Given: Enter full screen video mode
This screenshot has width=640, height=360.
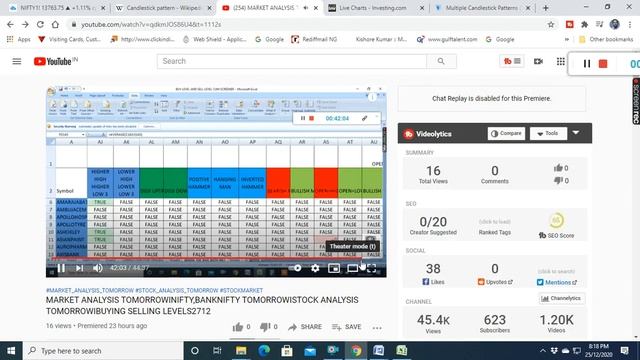Looking at the screenshot, I should (371, 268).
